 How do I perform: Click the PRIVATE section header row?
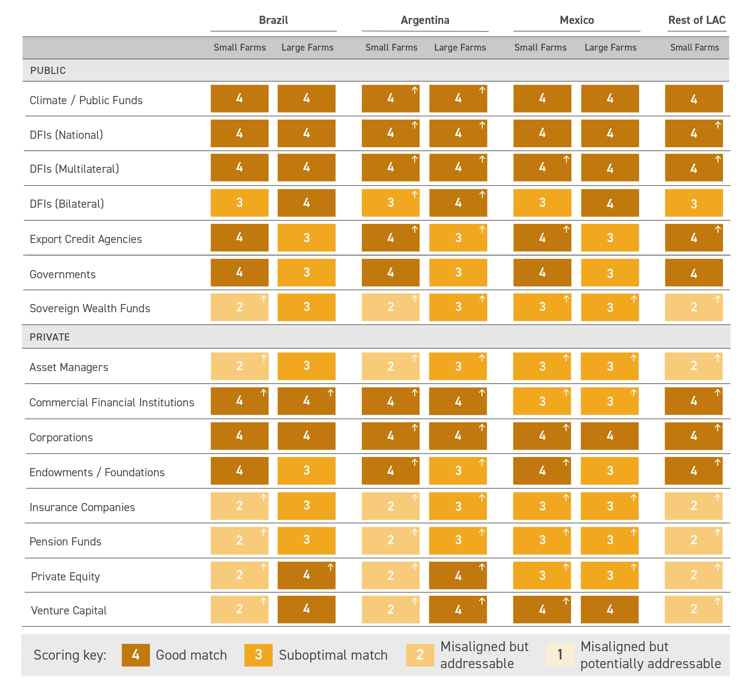pos(49,337)
